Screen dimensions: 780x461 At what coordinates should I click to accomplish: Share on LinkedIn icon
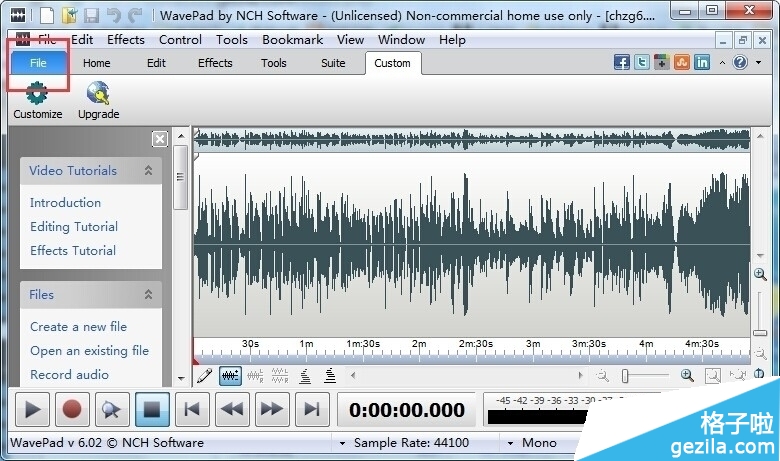(x=702, y=63)
